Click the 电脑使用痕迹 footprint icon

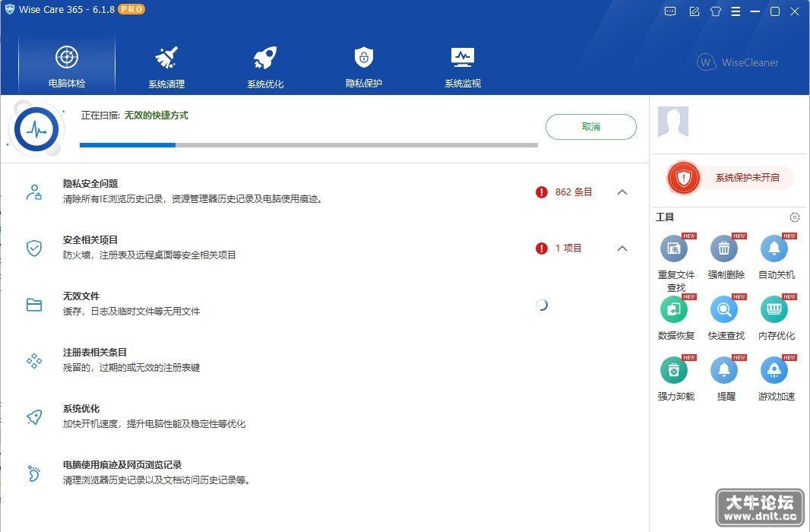[x=34, y=473]
